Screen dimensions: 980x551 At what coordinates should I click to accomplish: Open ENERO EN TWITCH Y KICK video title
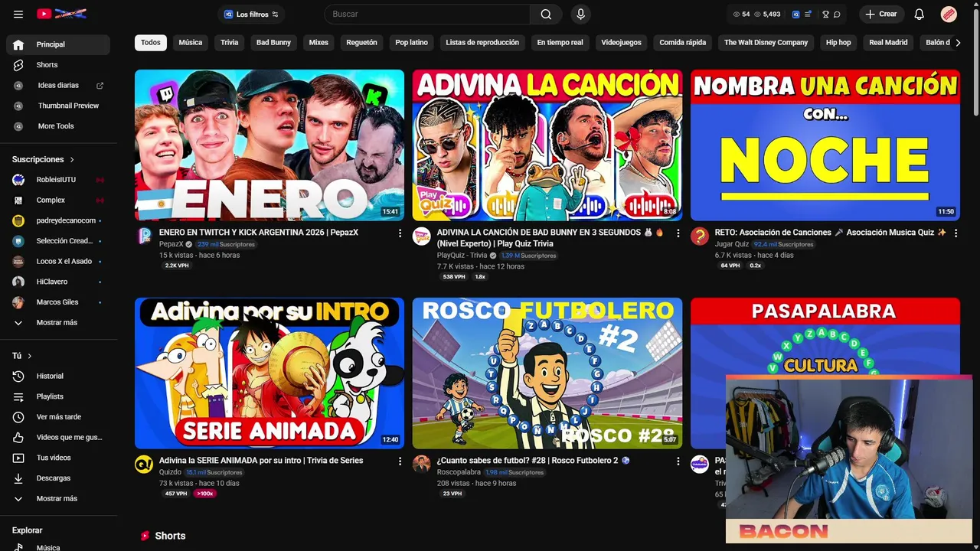click(x=259, y=233)
